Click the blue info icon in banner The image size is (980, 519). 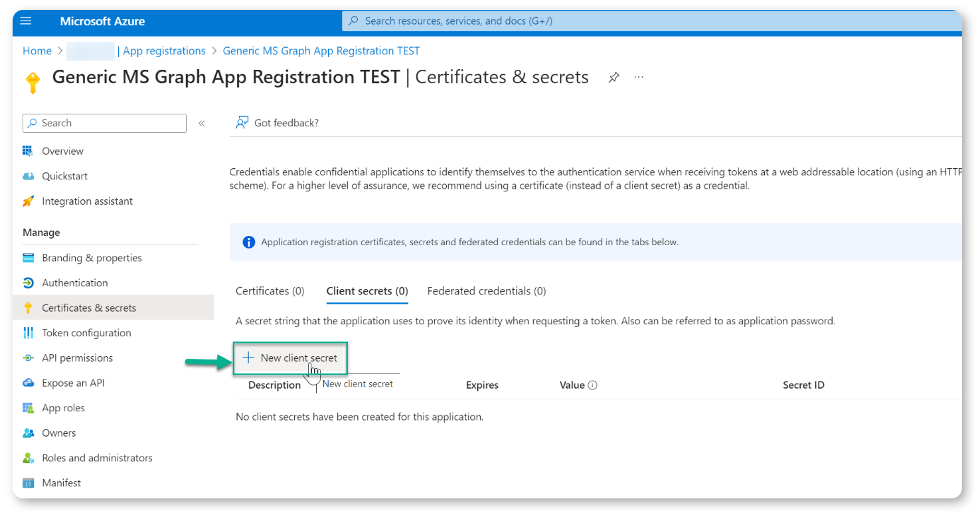249,243
